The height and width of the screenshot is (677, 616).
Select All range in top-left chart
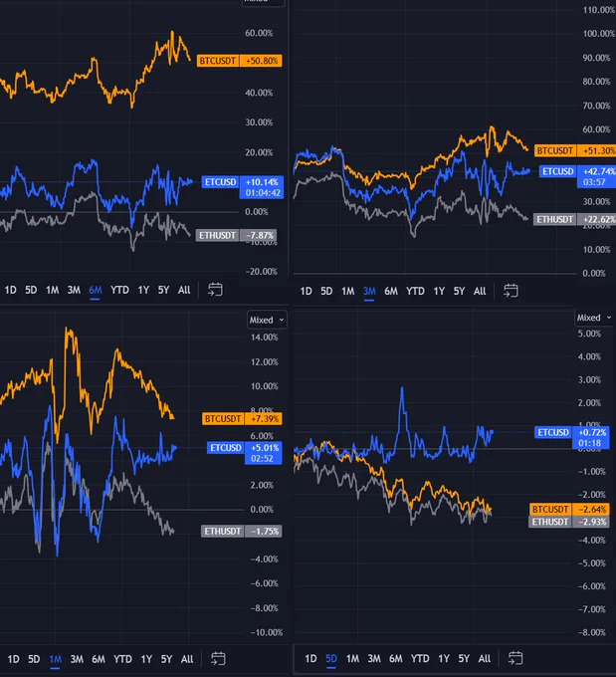coord(184,290)
